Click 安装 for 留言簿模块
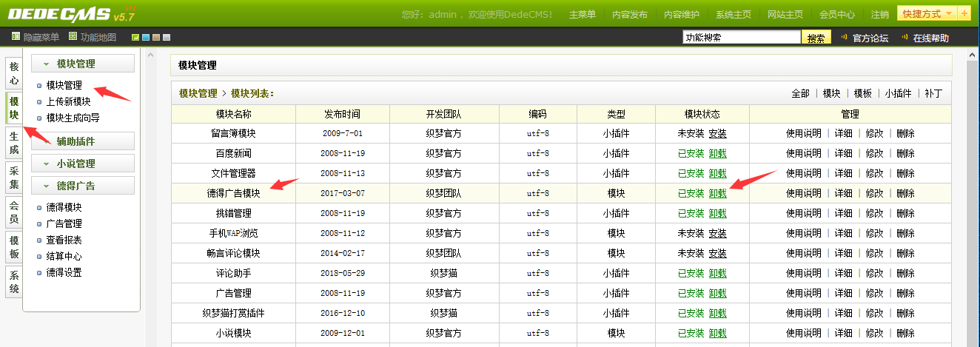The height and width of the screenshot is (347, 980). (717, 134)
